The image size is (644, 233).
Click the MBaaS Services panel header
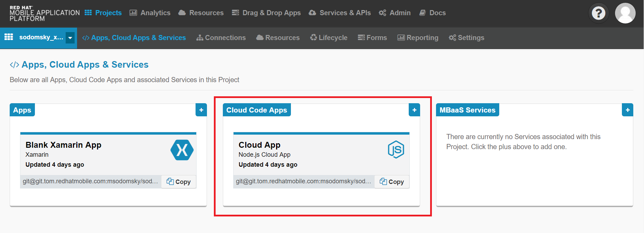[x=467, y=110]
